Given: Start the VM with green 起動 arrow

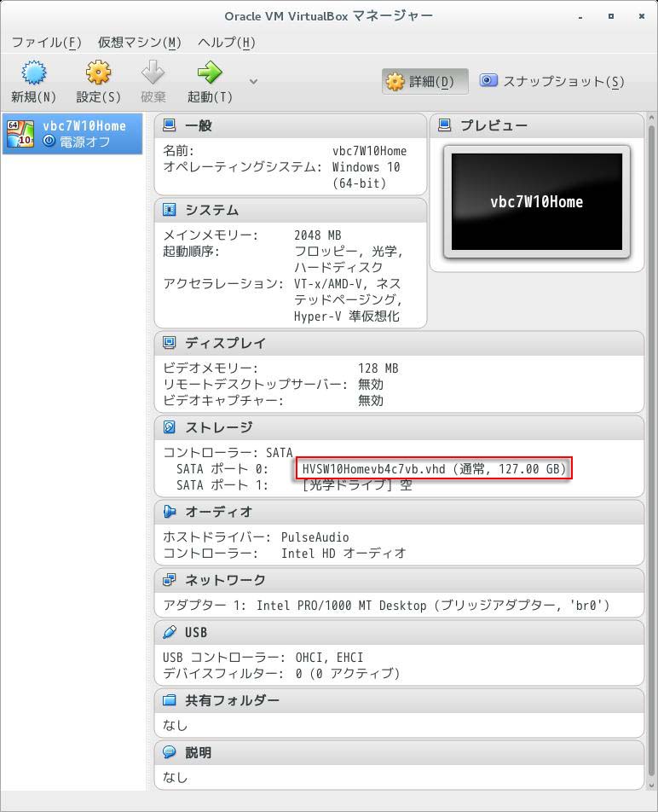Looking at the screenshot, I should point(210,72).
